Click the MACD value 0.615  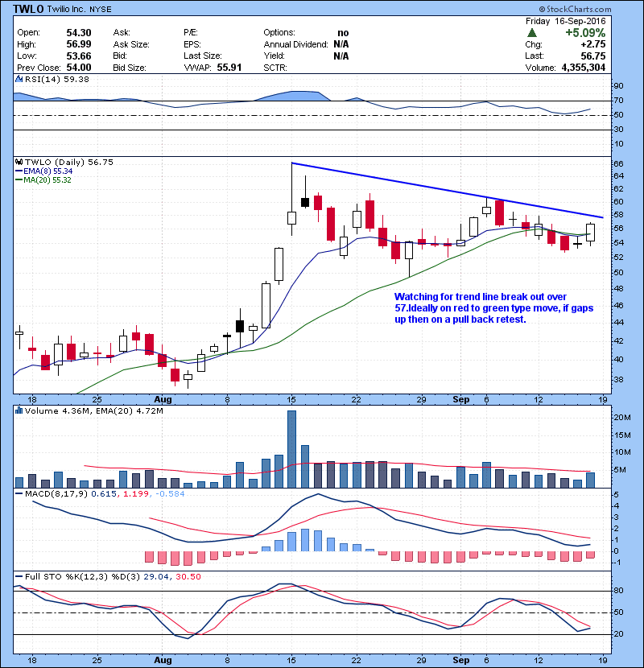[x=104, y=494]
